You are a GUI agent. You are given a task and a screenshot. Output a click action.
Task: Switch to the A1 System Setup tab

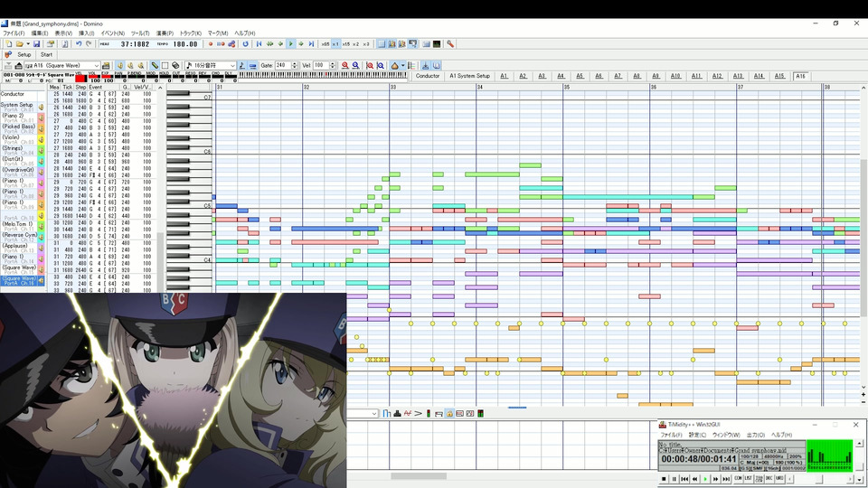pos(469,76)
